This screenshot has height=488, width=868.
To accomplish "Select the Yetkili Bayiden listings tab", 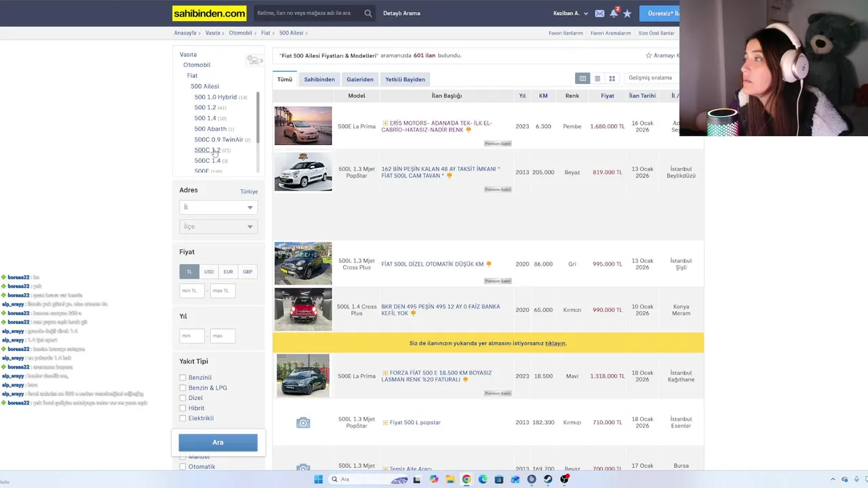I will pyautogui.click(x=405, y=79).
